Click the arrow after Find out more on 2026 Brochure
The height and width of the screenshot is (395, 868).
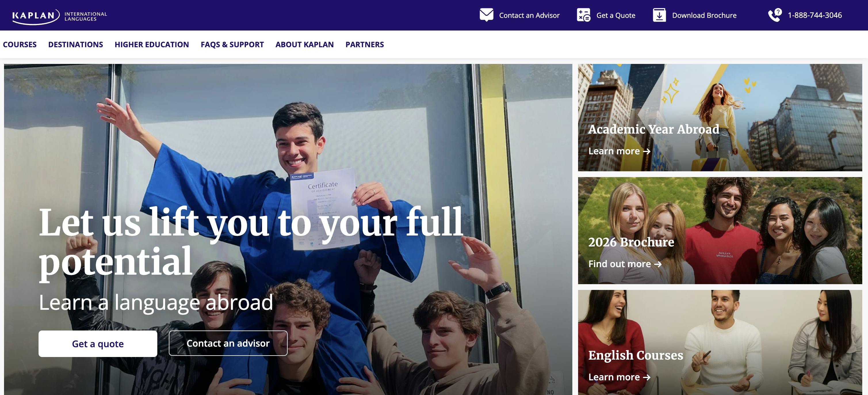(x=658, y=264)
